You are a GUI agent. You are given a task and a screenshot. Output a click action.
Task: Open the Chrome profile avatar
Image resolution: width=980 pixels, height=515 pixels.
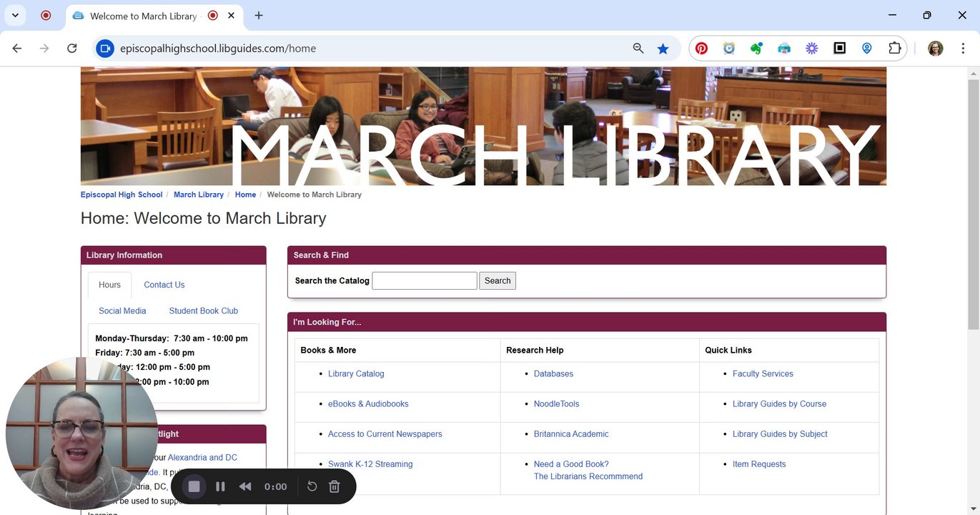point(935,48)
